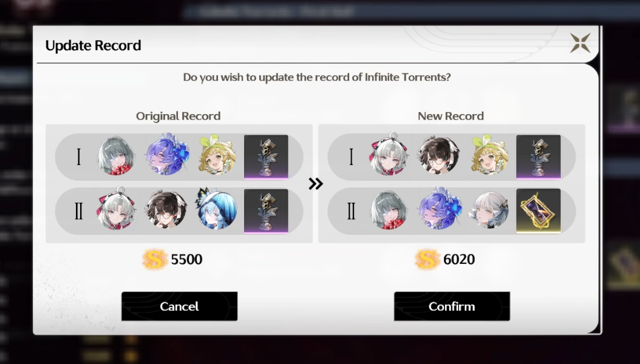
Task: Select the dark-haired glasses character in Original team II
Action: click(166, 211)
